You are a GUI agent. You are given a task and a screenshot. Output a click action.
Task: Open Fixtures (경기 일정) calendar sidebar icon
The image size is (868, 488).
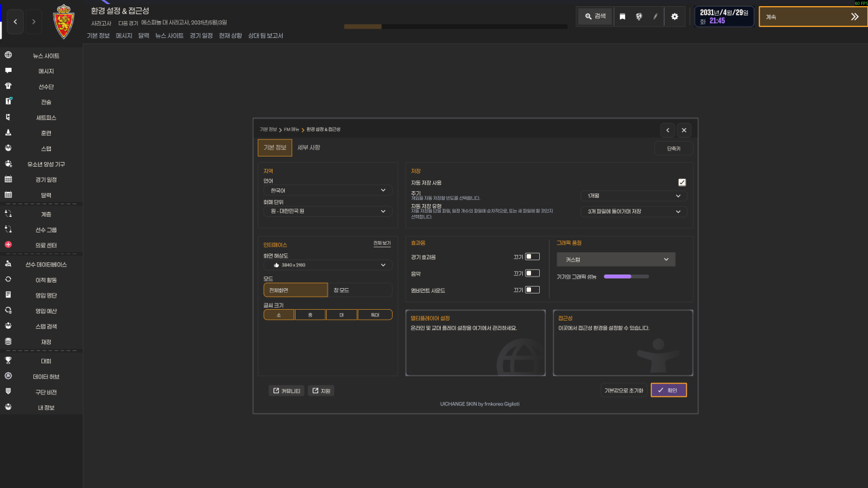8,180
